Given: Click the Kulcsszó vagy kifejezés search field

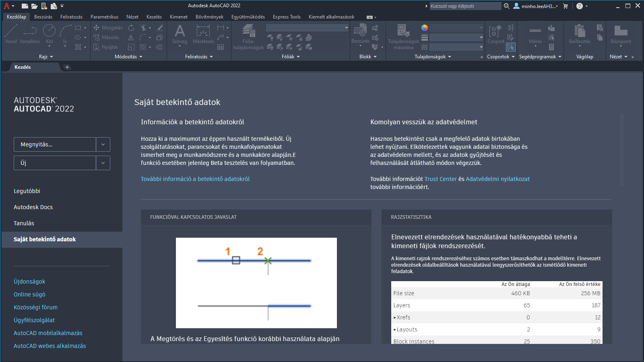Looking at the screenshot, I should (x=465, y=6).
